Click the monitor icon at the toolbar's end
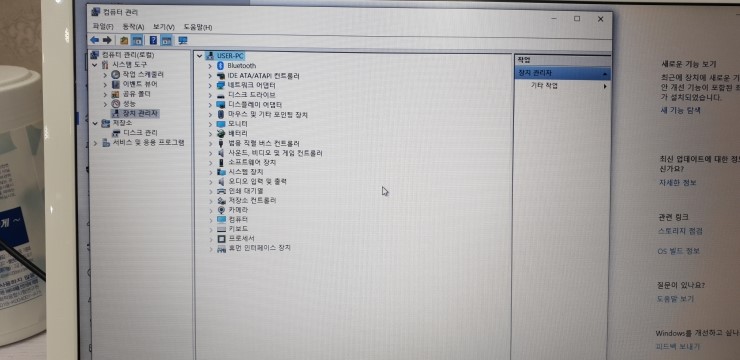Image resolution: width=740 pixels, height=360 pixels. coord(183,40)
